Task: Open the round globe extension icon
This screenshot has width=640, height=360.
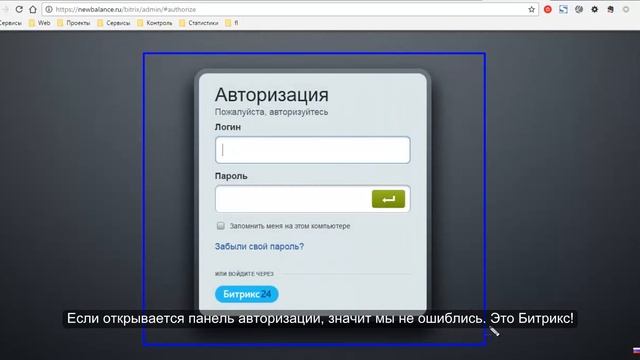Action: (579, 9)
